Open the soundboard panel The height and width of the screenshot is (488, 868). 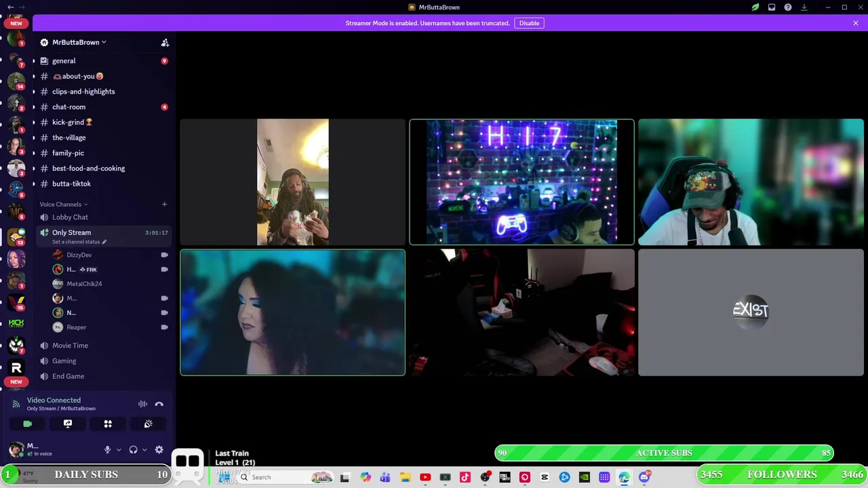149,424
